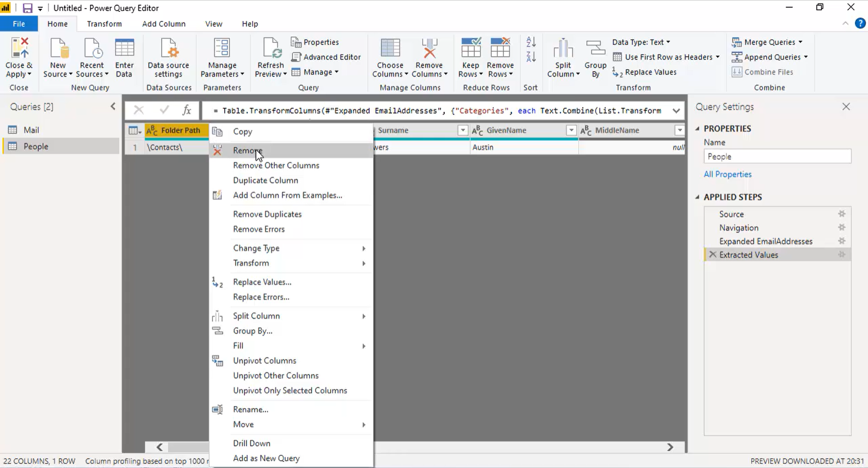Image resolution: width=868 pixels, height=468 pixels.
Task: Click the Group By ribbon icon
Action: [x=595, y=48]
